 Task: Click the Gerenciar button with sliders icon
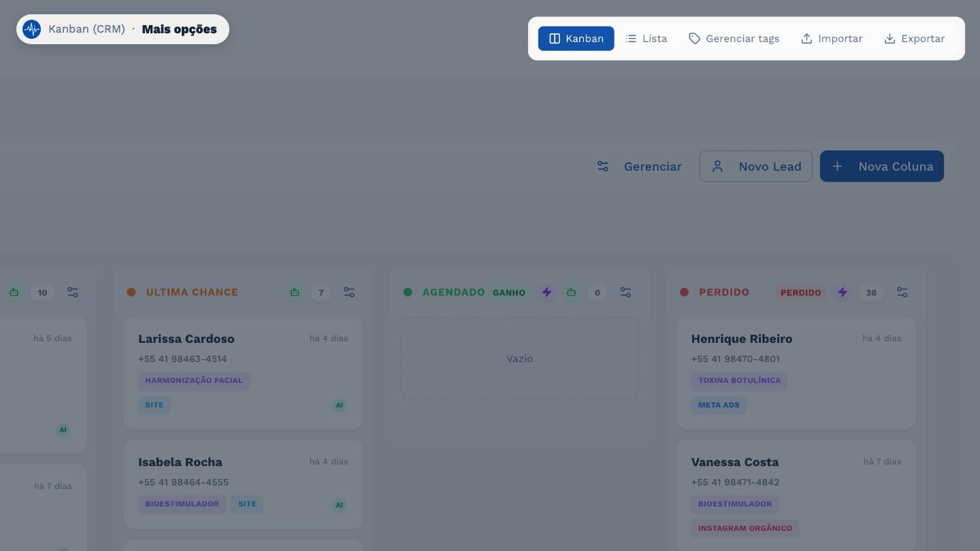coord(639,167)
